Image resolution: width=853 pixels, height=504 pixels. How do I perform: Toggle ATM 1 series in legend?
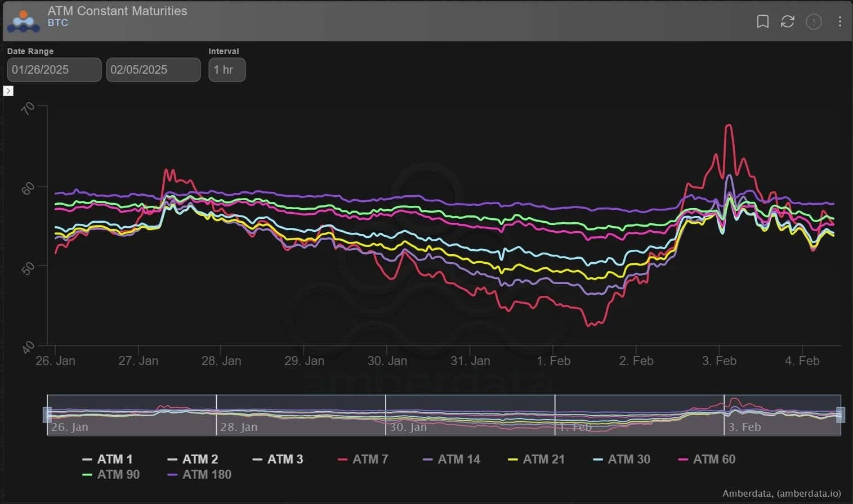click(108, 460)
